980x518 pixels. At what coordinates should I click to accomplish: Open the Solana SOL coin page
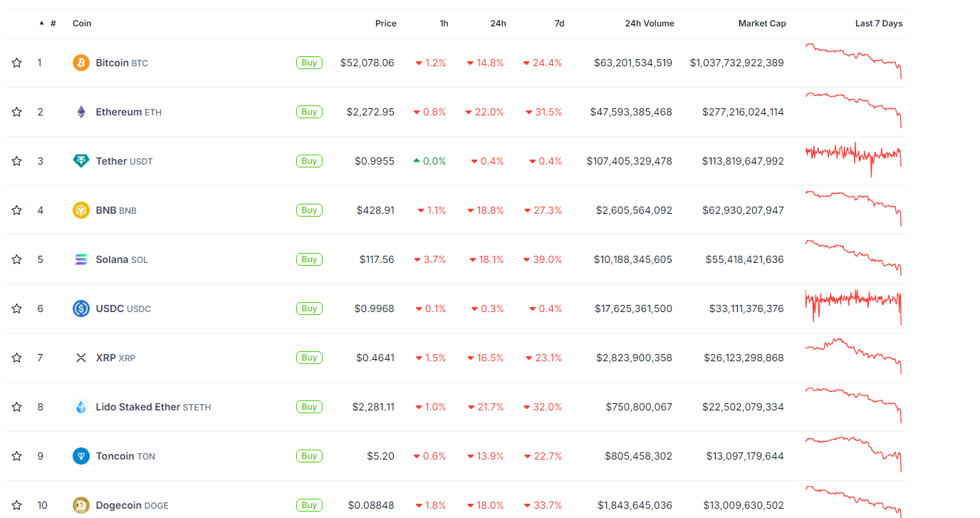pos(122,259)
